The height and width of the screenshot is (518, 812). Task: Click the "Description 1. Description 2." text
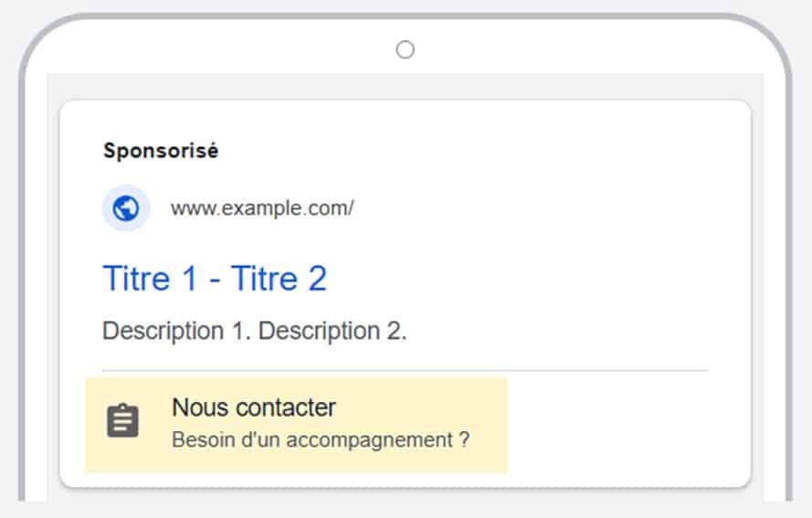click(x=254, y=331)
